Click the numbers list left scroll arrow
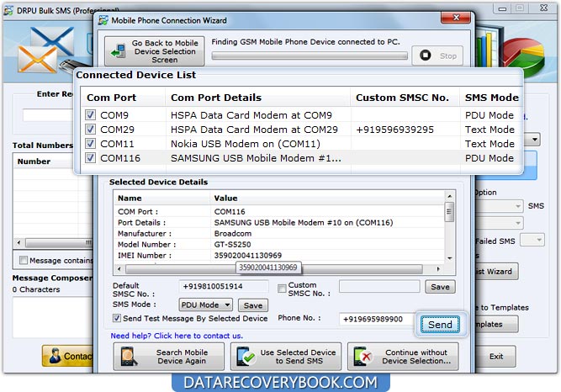Screen dimensions: 561x392 coord(19,243)
